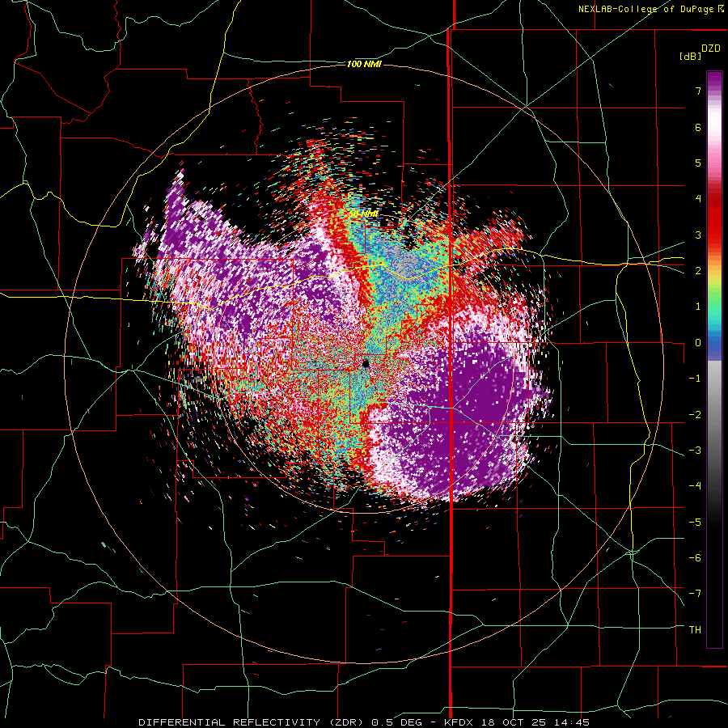The image size is (728, 728).
Task: Click the '2' value on color scale
Action: coord(698,271)
